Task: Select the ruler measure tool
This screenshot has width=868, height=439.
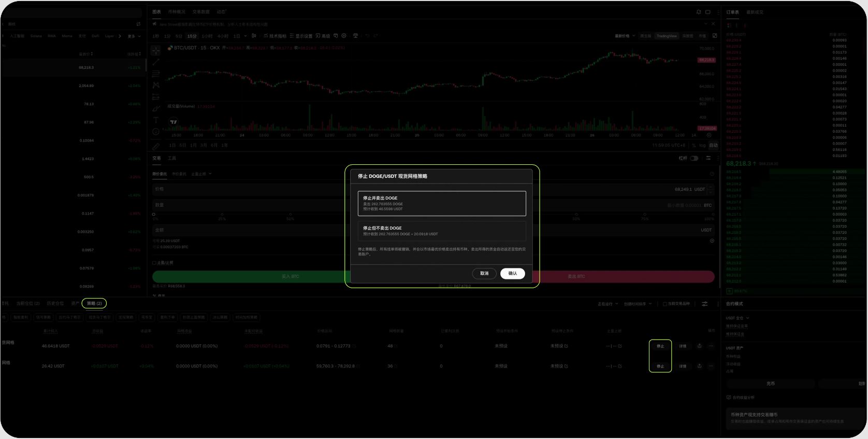Action: 155,146
